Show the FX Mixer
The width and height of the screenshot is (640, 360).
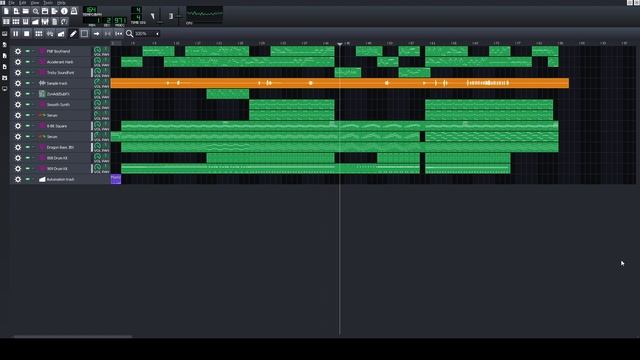[45, 21]
